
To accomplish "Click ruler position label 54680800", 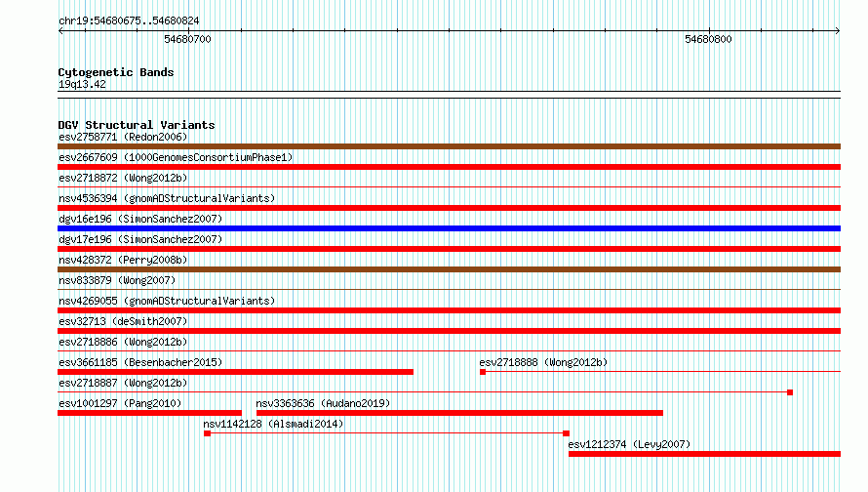I will [x=708, y=39].
